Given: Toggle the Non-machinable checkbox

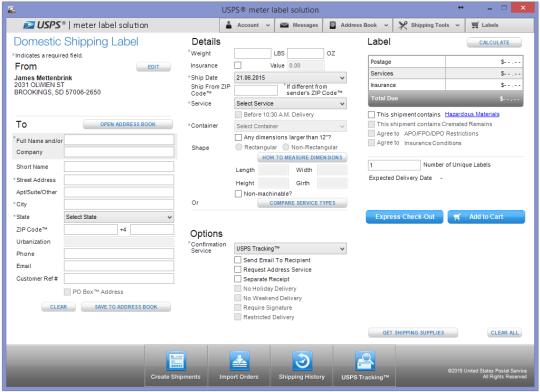Looking at the screenshot, I should click(x=238, y=194).
